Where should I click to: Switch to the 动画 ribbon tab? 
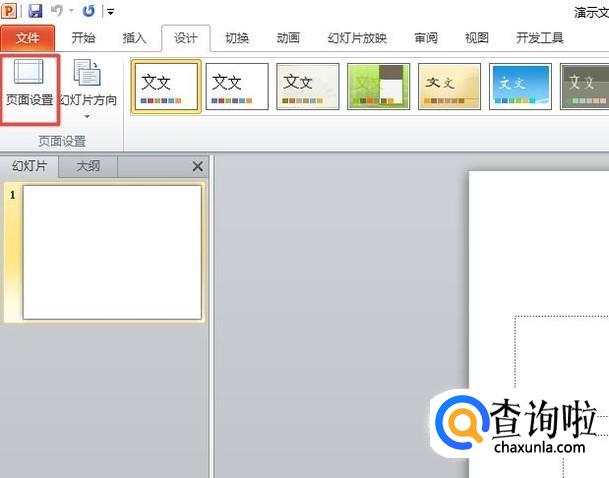pyautogui.click(x=288, y=38)
